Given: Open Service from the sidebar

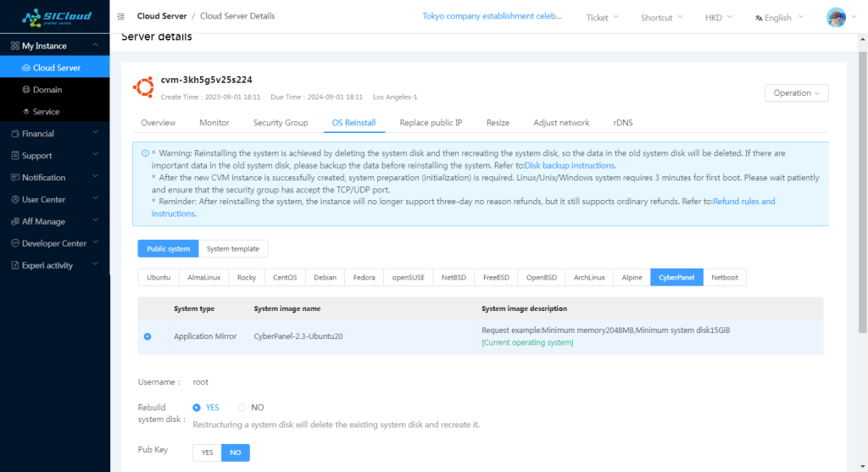Looking at the screenshot, I should point(46,112).
